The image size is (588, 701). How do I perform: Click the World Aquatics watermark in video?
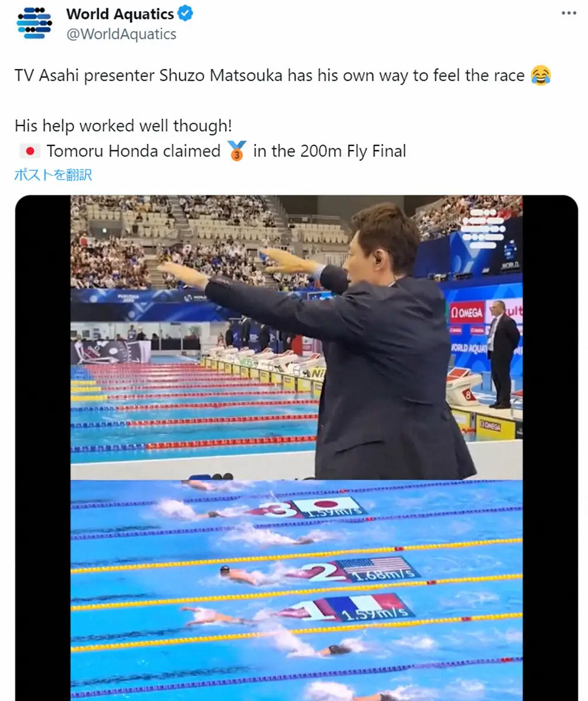tap(482, 229)
